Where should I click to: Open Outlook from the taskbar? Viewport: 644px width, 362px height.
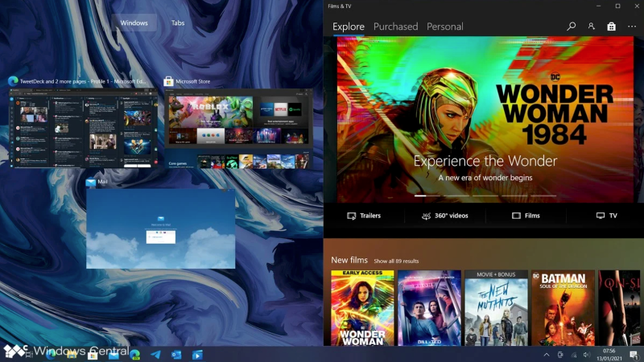click(x=176, y=354)
